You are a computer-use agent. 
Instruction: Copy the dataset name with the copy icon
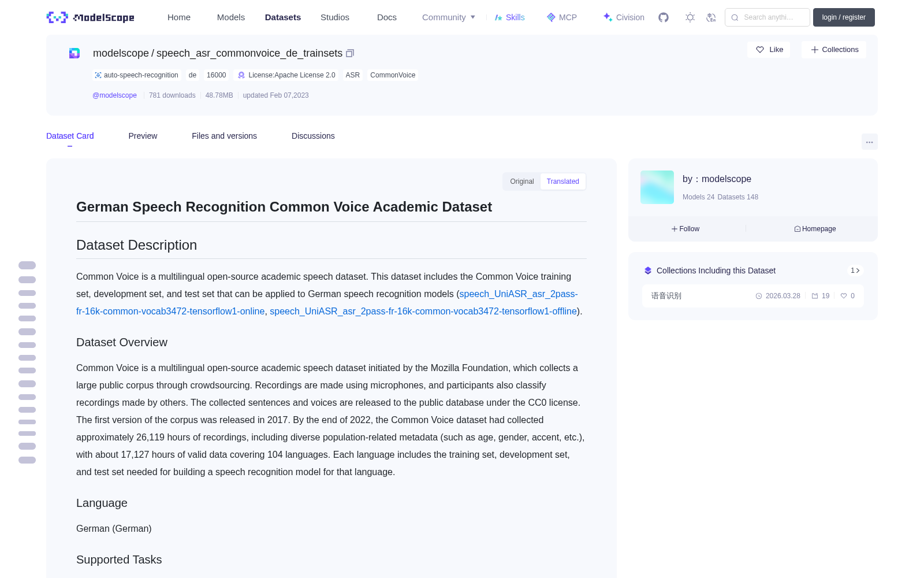pos(349,53)
